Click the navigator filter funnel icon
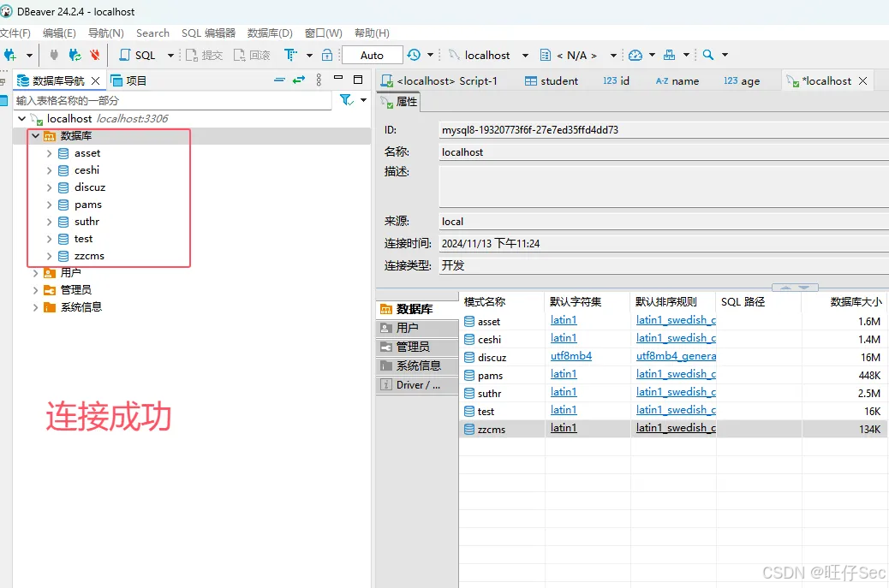This screenshot has height=588, width=889. pos(346,100)
